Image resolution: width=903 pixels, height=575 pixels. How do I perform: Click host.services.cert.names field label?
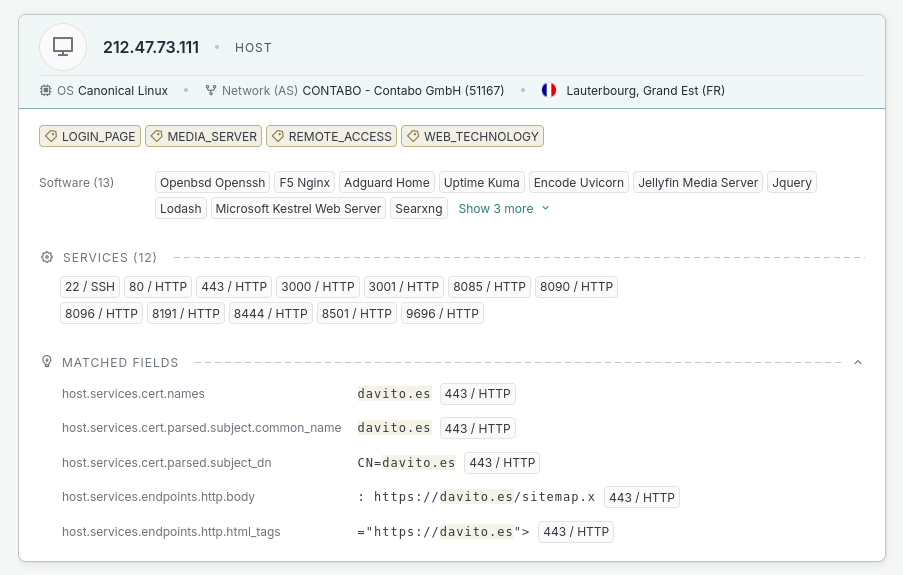[133, 394]
